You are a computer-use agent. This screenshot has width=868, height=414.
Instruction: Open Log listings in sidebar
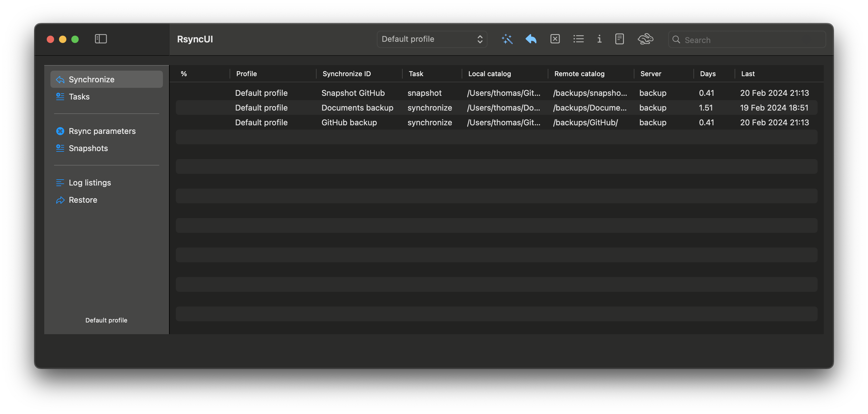tap(90, 182)
